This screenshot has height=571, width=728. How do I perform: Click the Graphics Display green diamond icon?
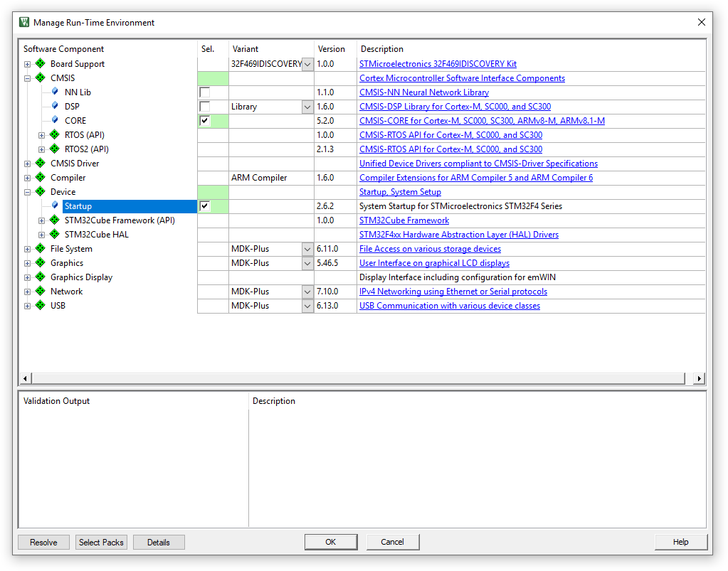click(x=41, y=277)
